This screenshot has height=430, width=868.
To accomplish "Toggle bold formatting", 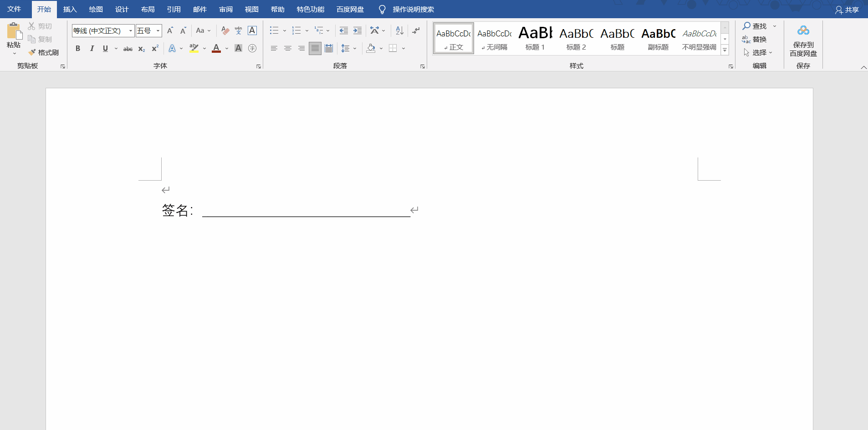I will pyautogui.click(x=78, y=48).
